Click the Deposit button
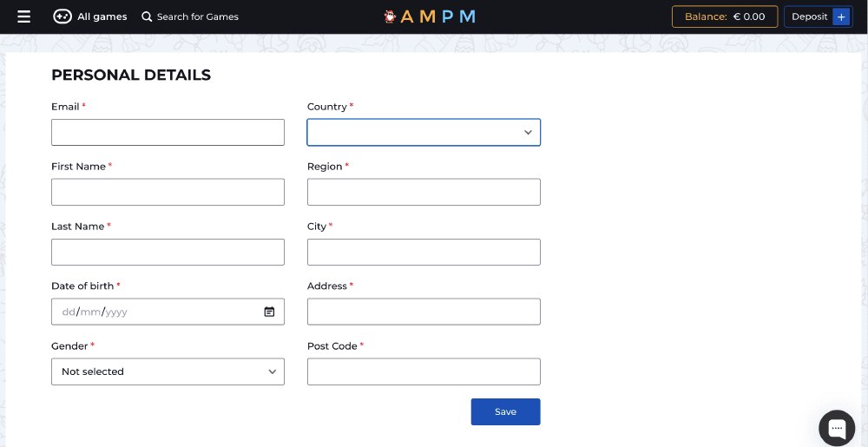 click(x=818, y=16)
